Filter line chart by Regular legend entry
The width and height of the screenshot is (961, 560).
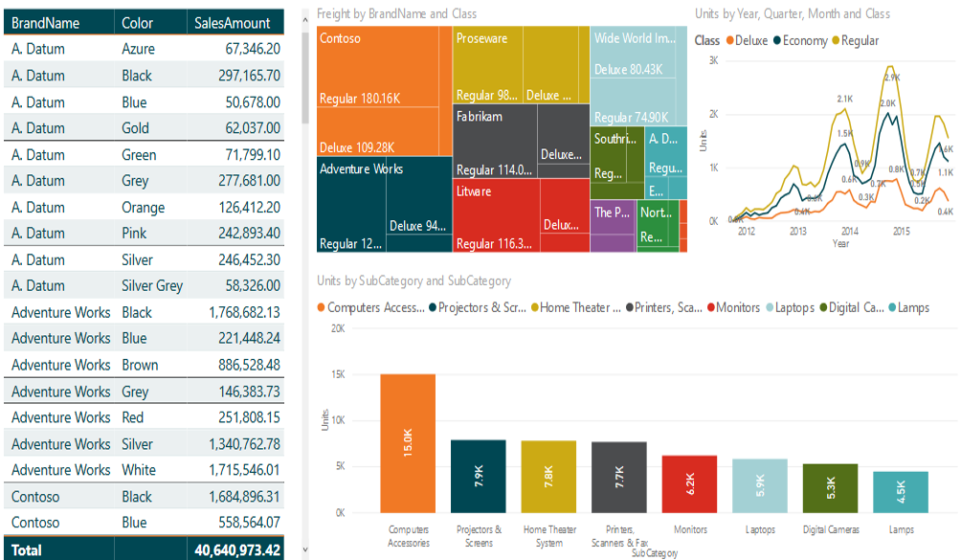[x=856, y=40]
